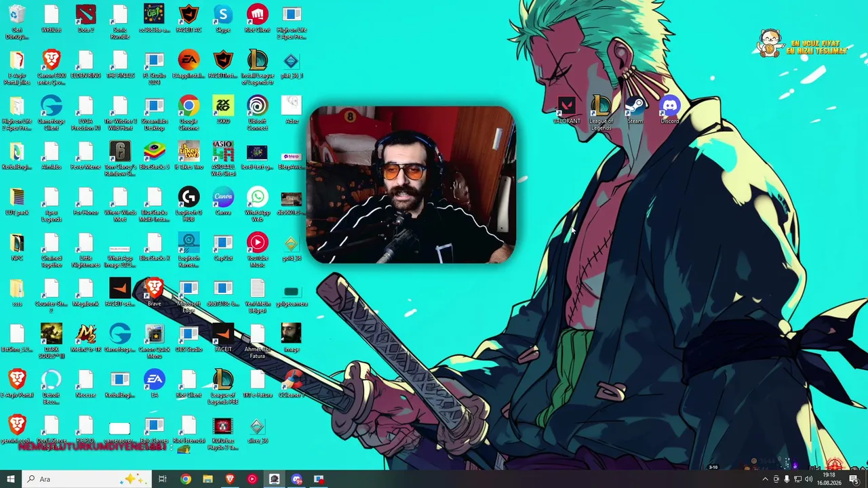Select the ELDEN RING desktop shortcut
This screenshot has height=488, width=868.
(x=85, y=64)
